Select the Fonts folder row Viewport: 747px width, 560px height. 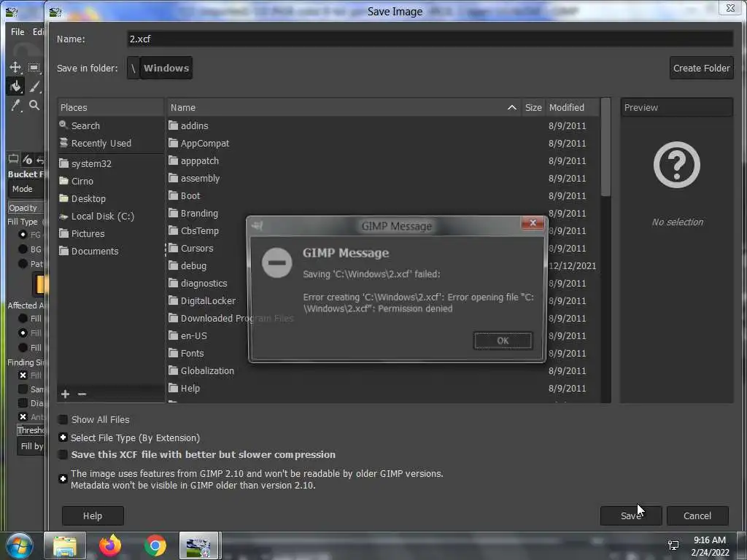pyautogui.click(x=383, y=354)
